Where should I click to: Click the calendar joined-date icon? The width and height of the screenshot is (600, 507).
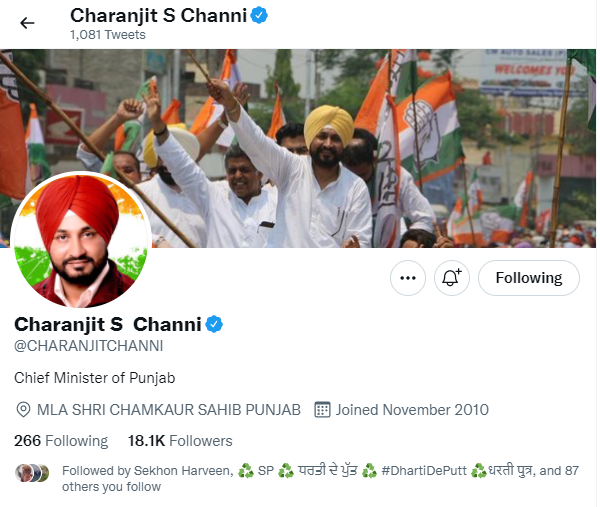(x=322, y=409)
